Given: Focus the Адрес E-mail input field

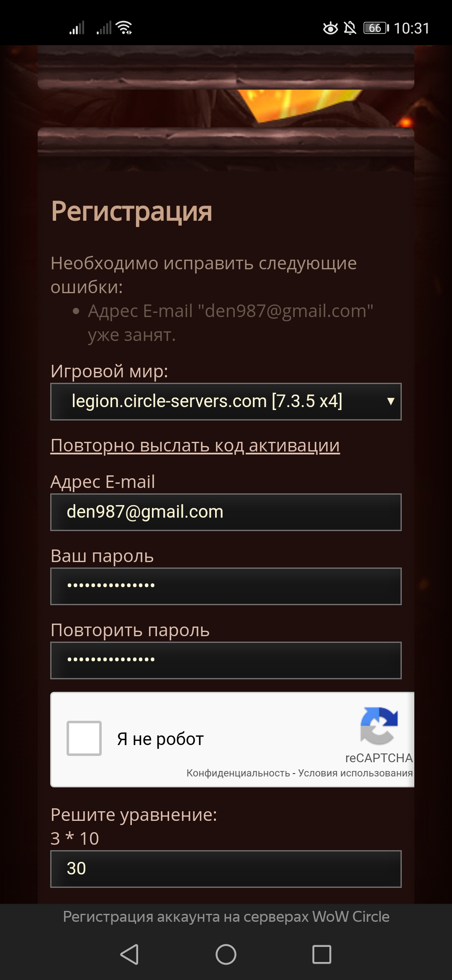Looking at the screenshot, I should pos(226,512).
